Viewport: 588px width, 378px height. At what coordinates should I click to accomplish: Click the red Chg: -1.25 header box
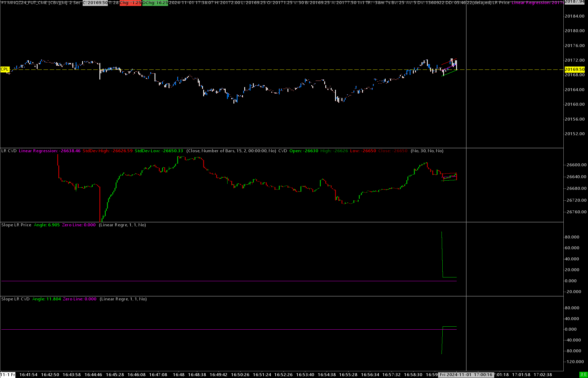[130, 3]
